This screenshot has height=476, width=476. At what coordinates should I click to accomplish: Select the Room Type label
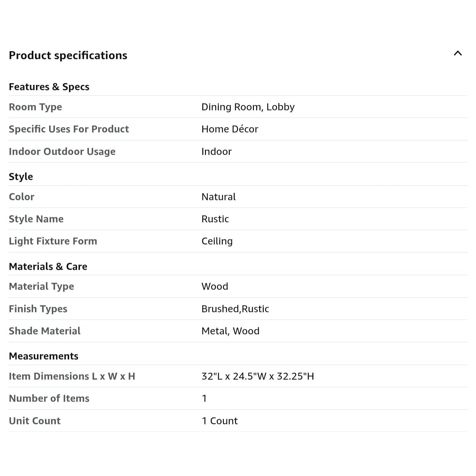(x=35, y=107)
